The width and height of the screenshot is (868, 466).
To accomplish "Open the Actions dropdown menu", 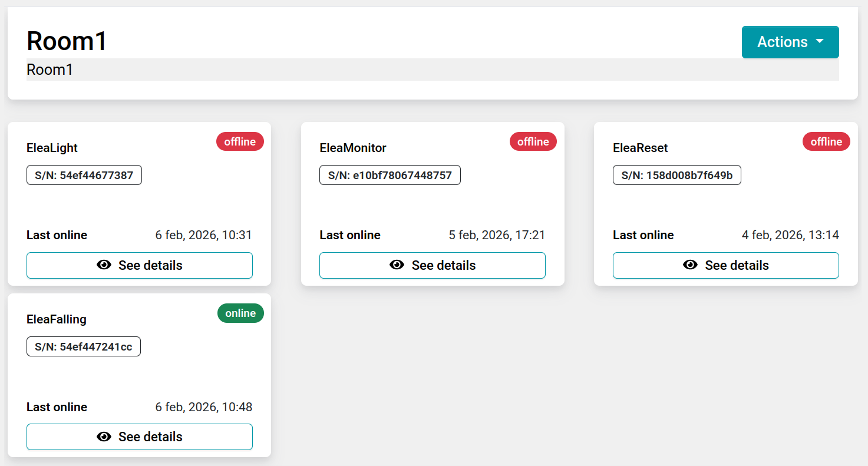I will tap(789, 42).
